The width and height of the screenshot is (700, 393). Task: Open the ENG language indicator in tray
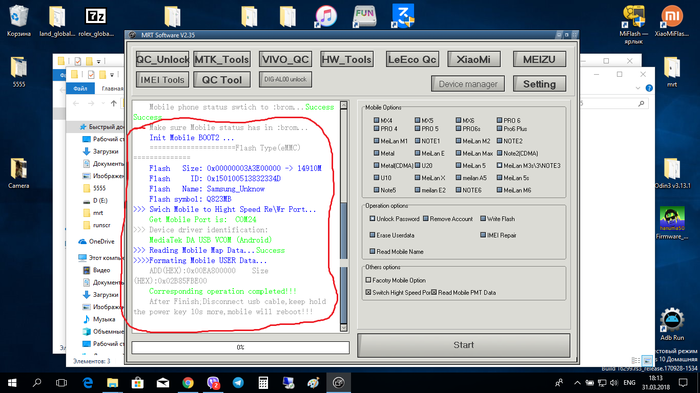[x=629, y=383]
